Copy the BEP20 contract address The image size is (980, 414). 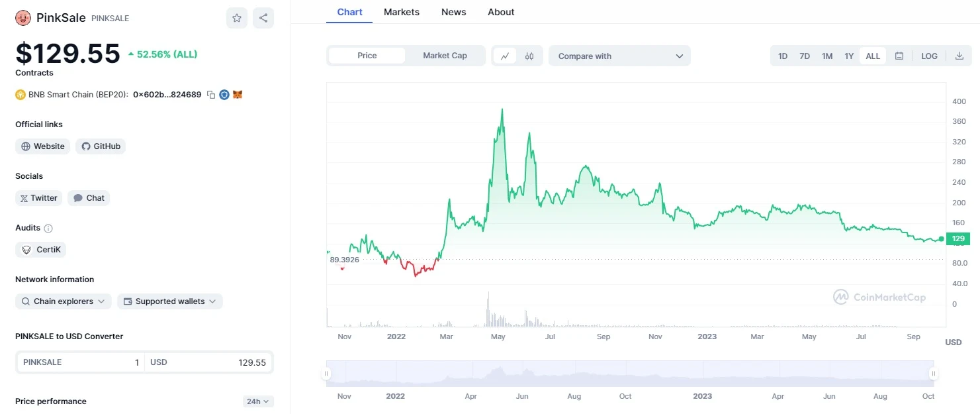click(x=211, y=95)
